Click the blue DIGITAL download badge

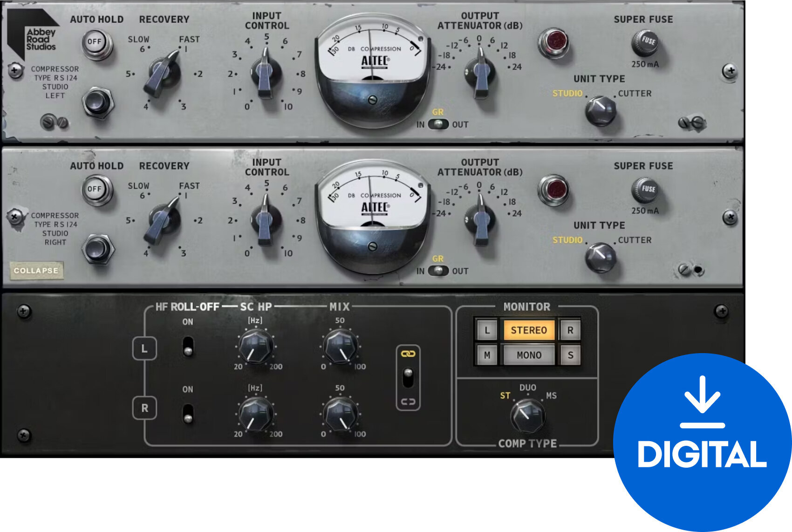(702, 442)
